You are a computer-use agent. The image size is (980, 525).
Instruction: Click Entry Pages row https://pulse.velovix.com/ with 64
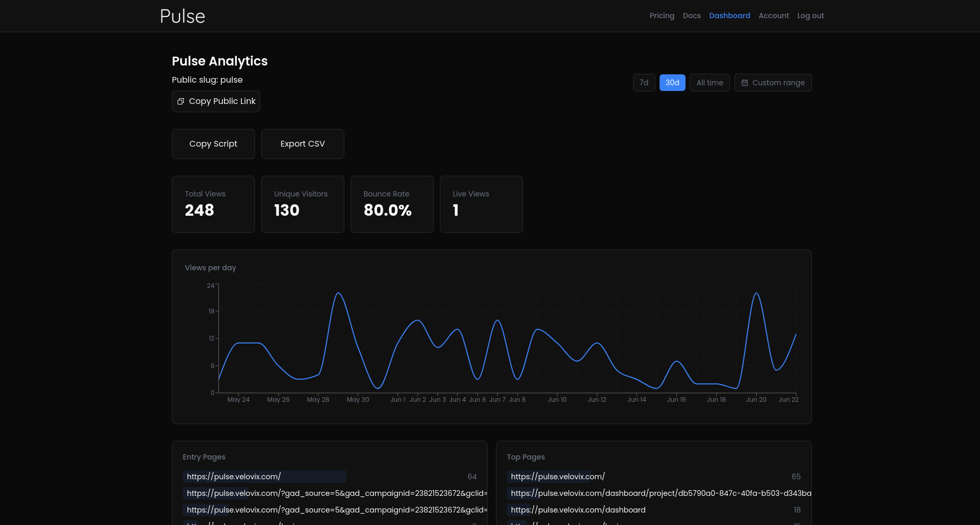[x=330, y=477]
